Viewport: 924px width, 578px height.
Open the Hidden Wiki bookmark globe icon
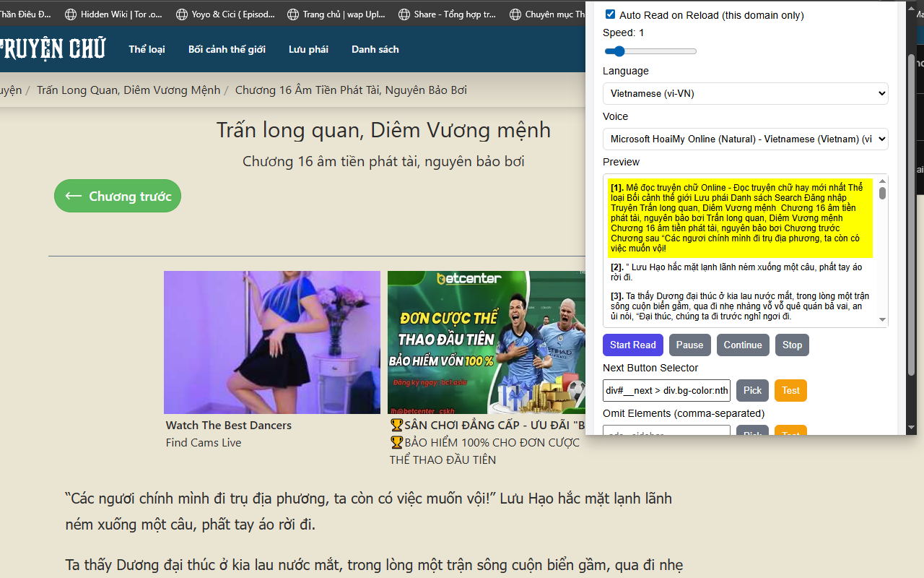point(70,14)
